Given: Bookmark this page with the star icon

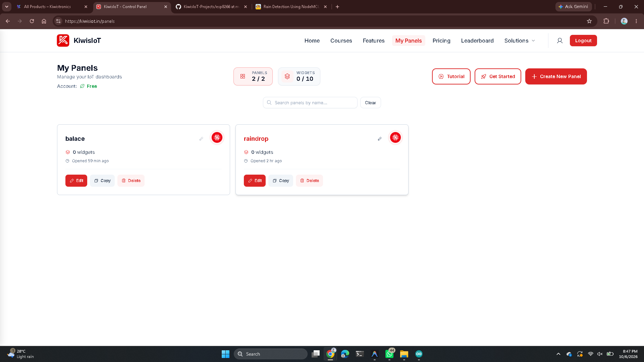Looking at the screenshot, I should click(x=589, y=21).
